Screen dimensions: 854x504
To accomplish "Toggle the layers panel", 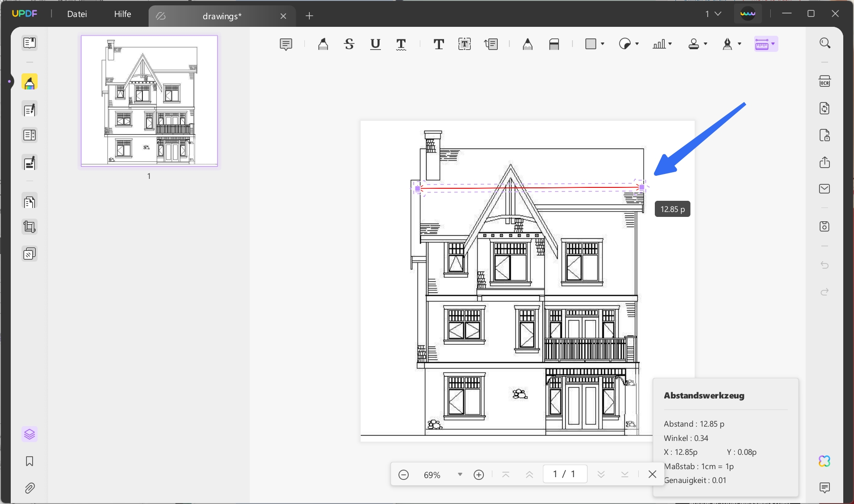I will click(30, 434).
